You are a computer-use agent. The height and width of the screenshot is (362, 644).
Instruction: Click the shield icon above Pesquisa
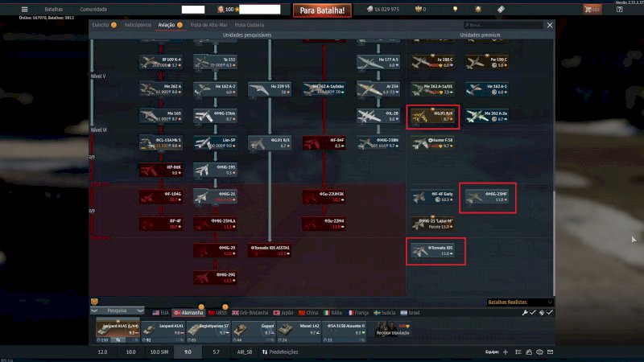click(x=94, y=302)
